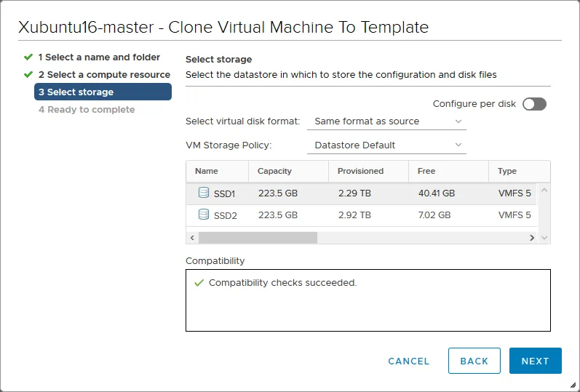
Task: Click the SSD1 datastore icon
Action: (204, 193)
